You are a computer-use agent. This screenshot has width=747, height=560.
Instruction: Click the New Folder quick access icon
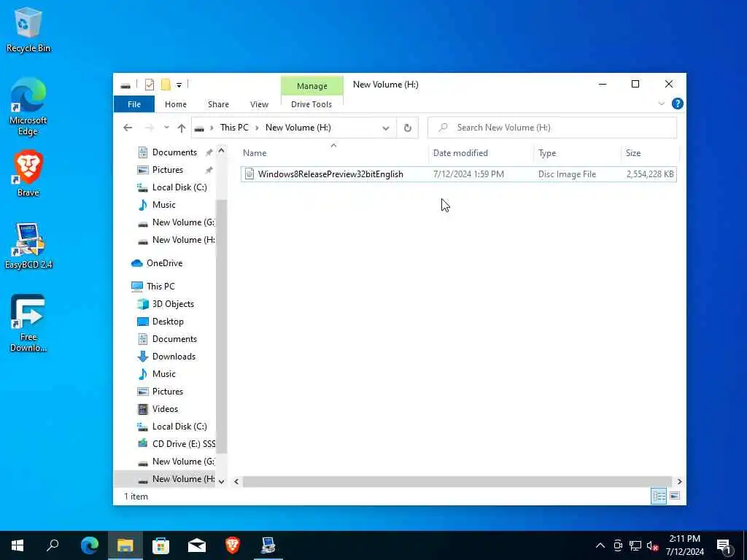(166, 85)
